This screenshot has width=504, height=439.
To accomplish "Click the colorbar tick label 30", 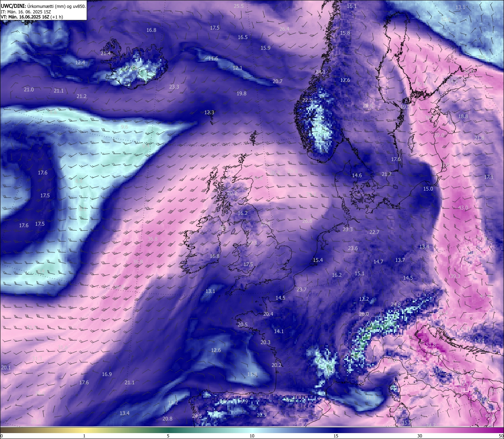I will click(x=420, y=436).
